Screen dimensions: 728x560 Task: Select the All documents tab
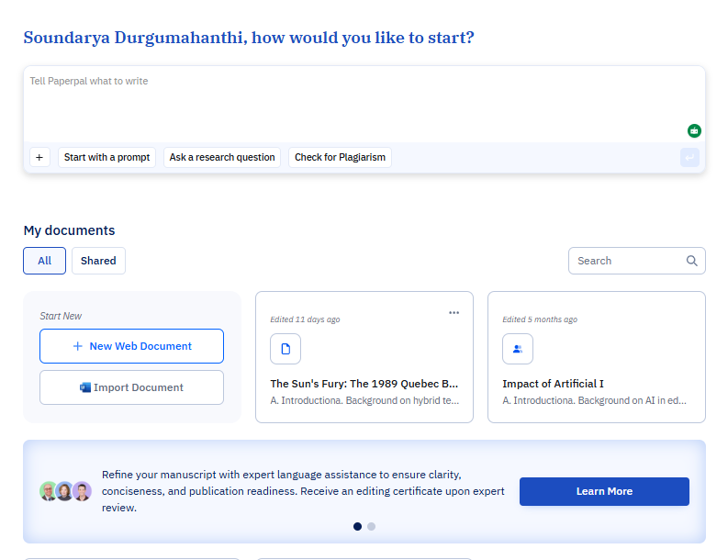(x=44, y=261)
